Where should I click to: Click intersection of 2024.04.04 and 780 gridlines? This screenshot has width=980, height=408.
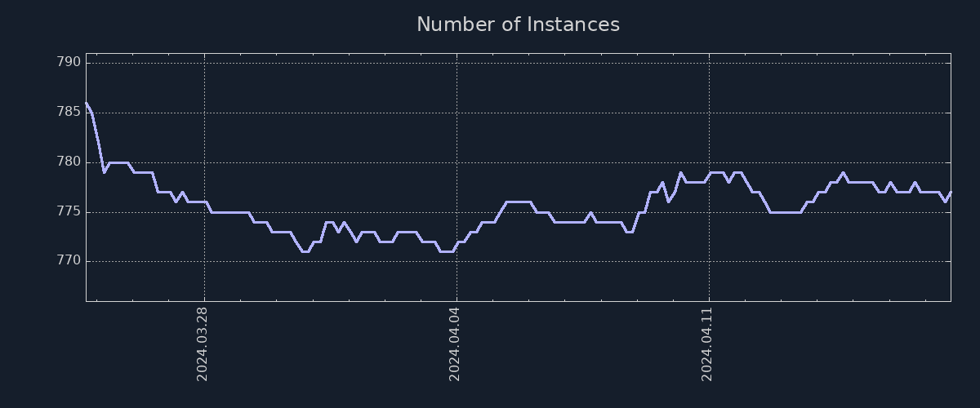457,162
